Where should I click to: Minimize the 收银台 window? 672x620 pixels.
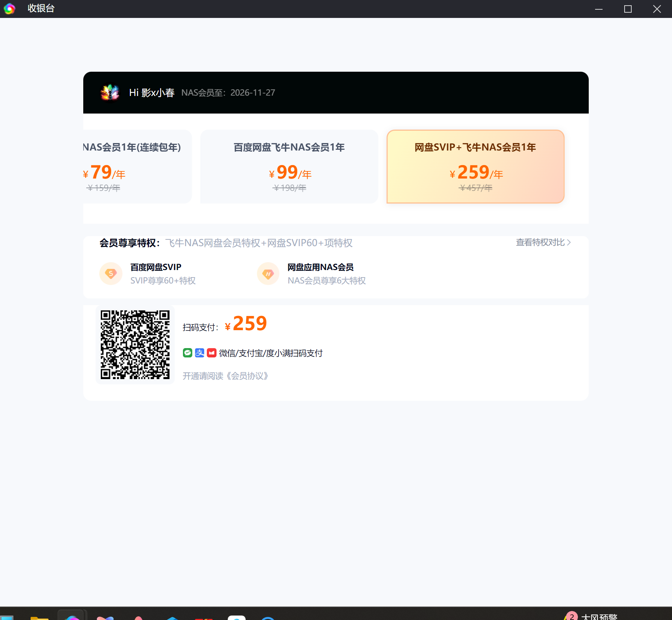coord(599,9)
